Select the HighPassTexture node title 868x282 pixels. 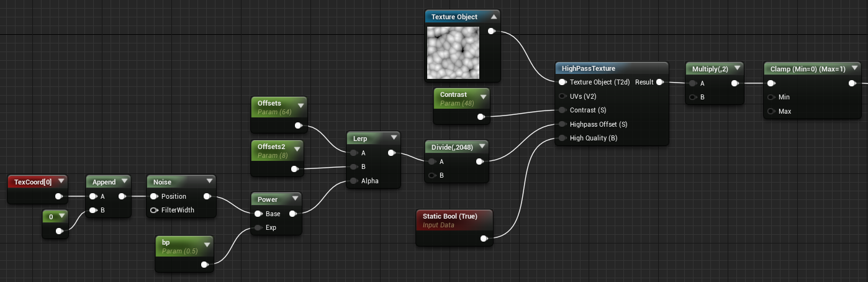point(588,68)
